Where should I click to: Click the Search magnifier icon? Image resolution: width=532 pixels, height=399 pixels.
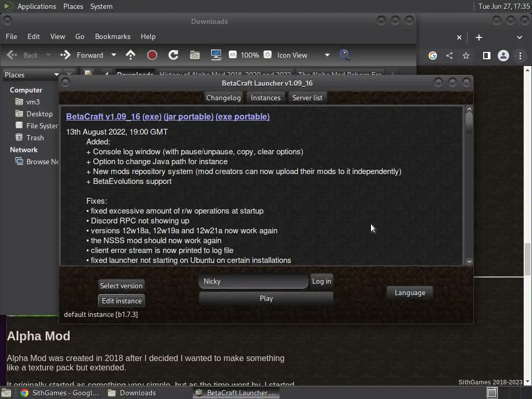[x=345, y=55]
